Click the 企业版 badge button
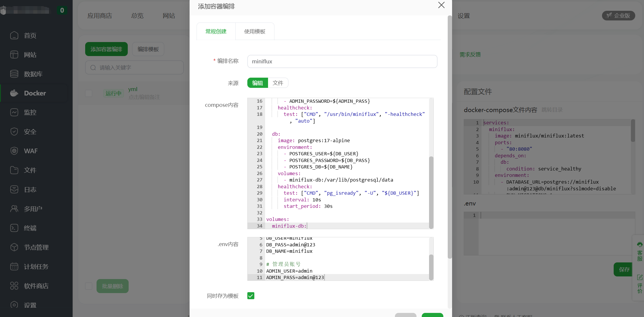The height and width of the screenshot is (317, 644). [x=618, y=16]
